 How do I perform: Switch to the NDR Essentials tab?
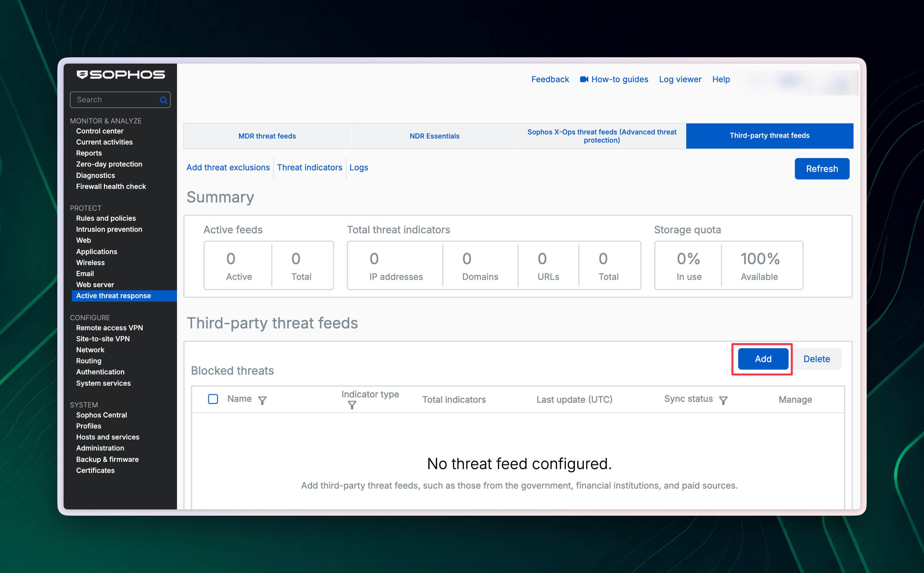point(434,136)
